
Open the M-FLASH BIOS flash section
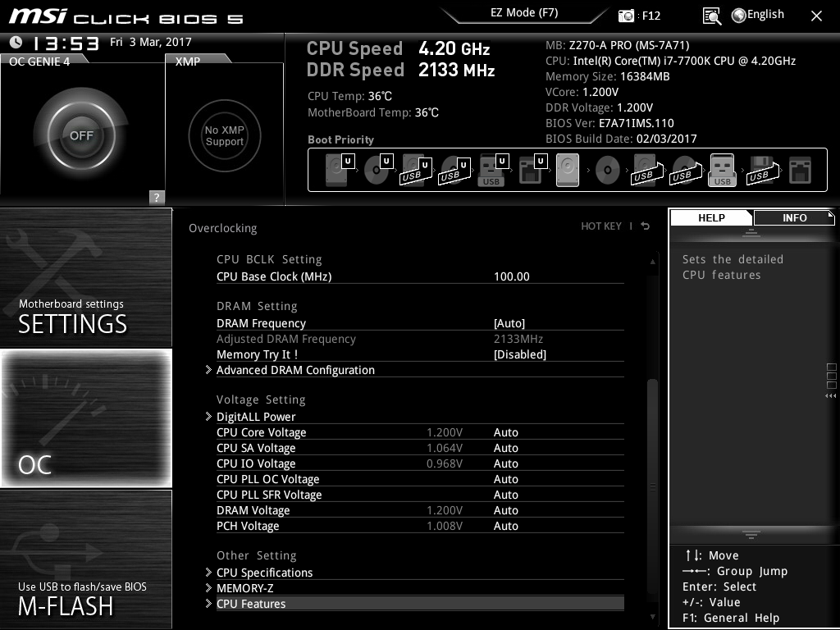pyautogui.click(x=86, y=559)
